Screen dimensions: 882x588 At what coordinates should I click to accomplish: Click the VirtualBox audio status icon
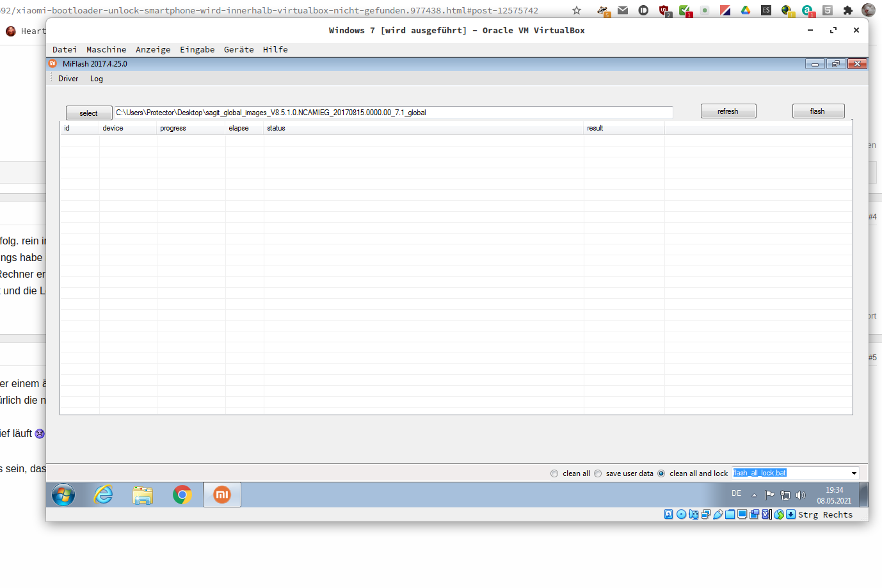pos(693,514)
